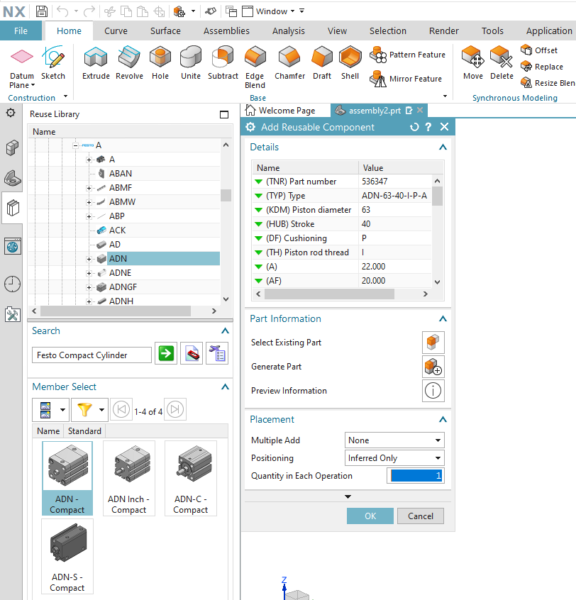Select the Extrude tool
Screen dimensions: 576x600
(x=96, y=63)
